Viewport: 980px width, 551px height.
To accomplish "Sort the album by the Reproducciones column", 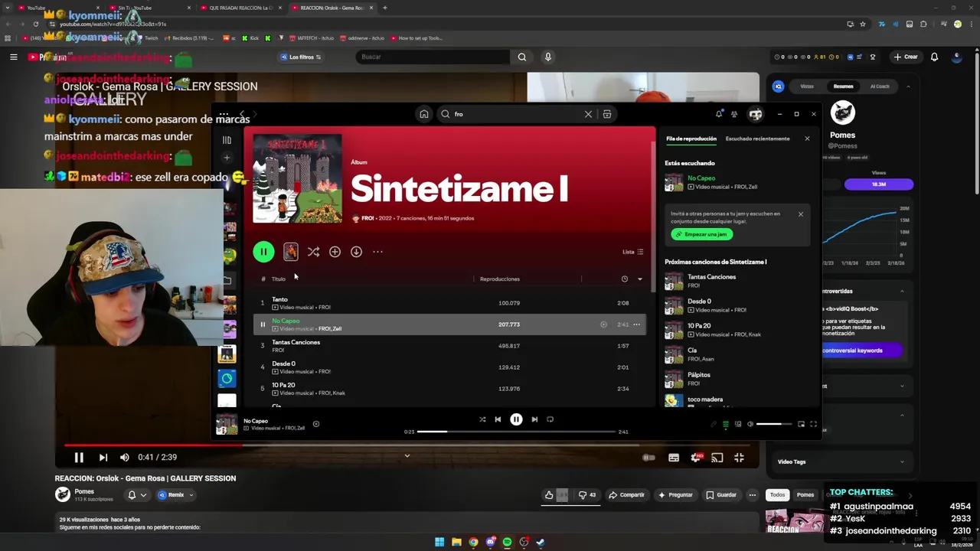I will [x=499, y=279].
